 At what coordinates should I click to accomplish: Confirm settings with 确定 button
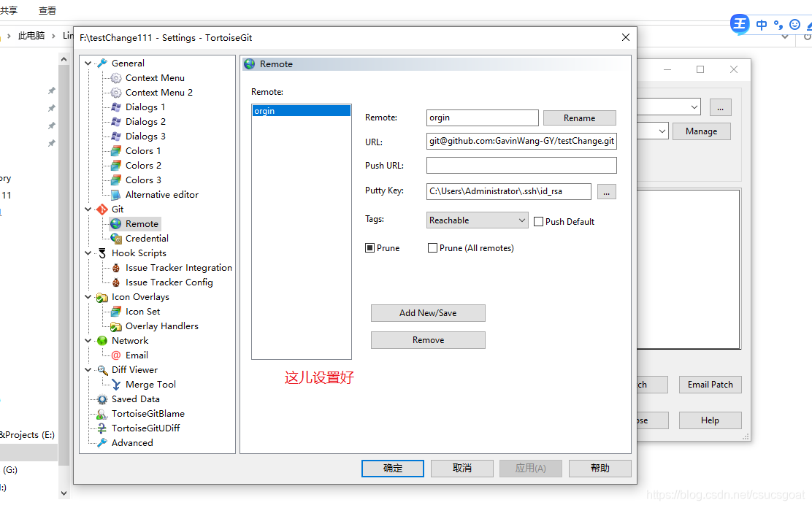click(393, 468)
